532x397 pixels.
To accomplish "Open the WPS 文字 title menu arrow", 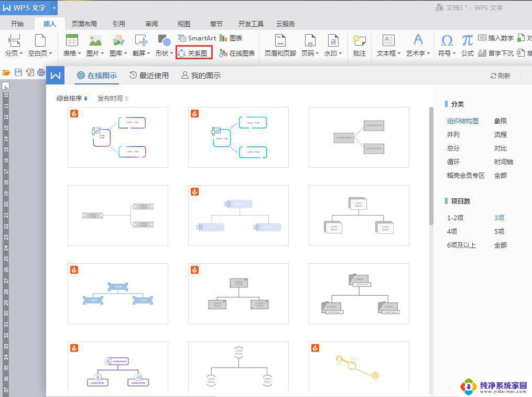I will 53,8.
